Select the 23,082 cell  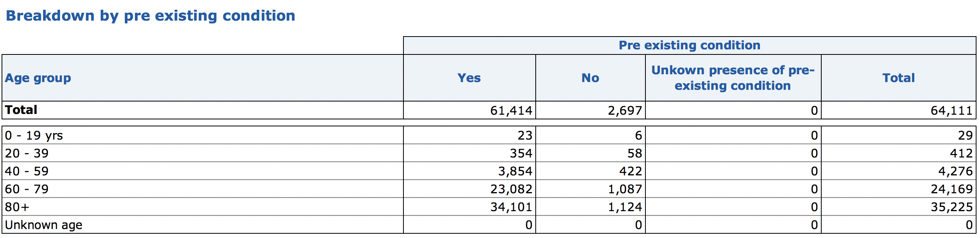(511, 189)
